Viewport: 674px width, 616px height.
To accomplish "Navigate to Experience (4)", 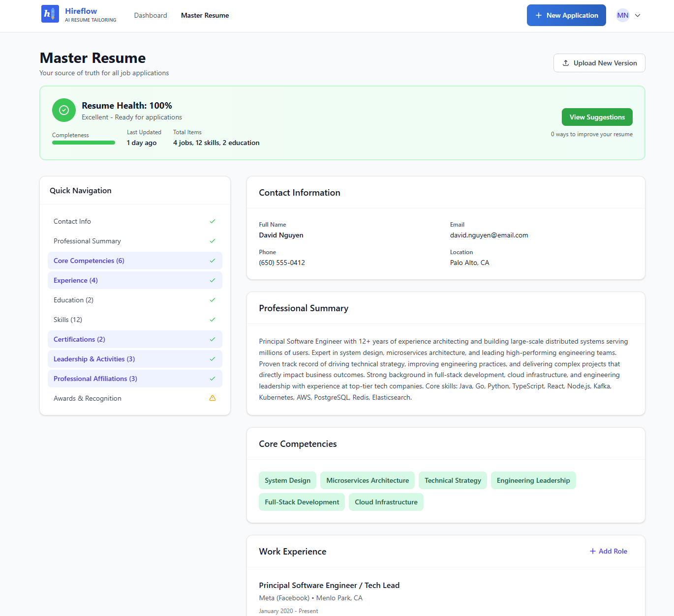I will pyautogui.click(x=135, y=280).
